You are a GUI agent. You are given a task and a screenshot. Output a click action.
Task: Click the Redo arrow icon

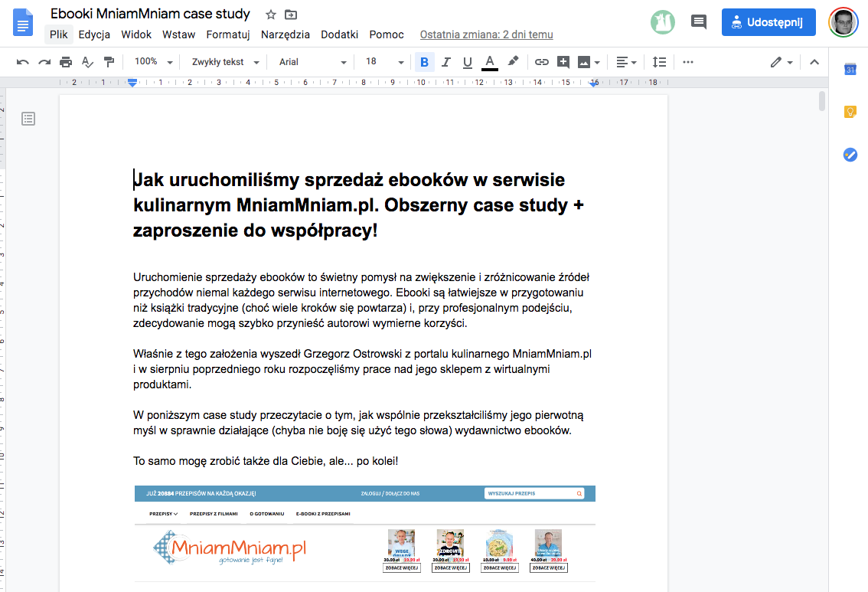click(x=44, y=62)
